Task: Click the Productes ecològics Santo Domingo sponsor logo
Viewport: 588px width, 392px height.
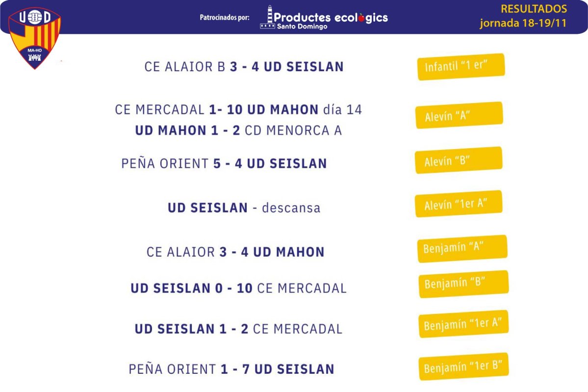Action: (x=324, y=17)
